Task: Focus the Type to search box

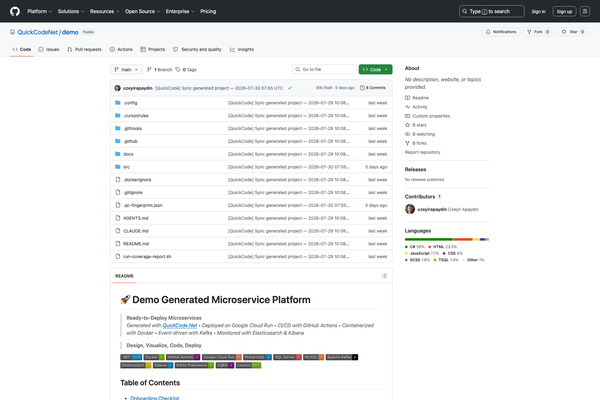Action: [x=491, y=11]
